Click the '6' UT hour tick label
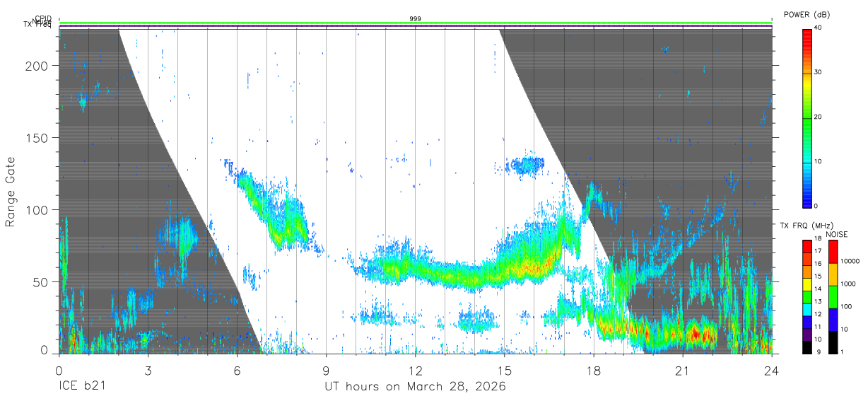The image size is (868, 401). coord(237,370)
